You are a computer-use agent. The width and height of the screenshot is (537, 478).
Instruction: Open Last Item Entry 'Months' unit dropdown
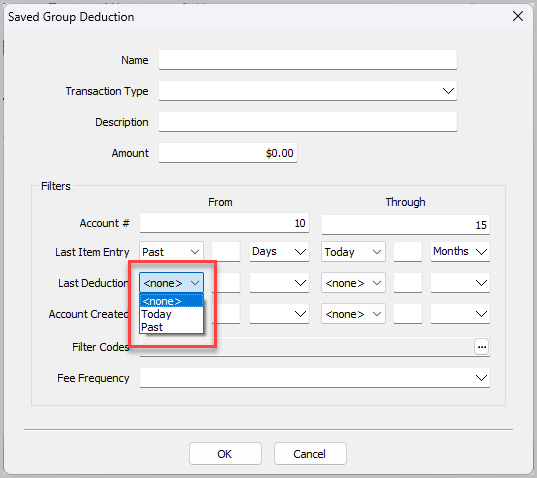tap(460, 252)
